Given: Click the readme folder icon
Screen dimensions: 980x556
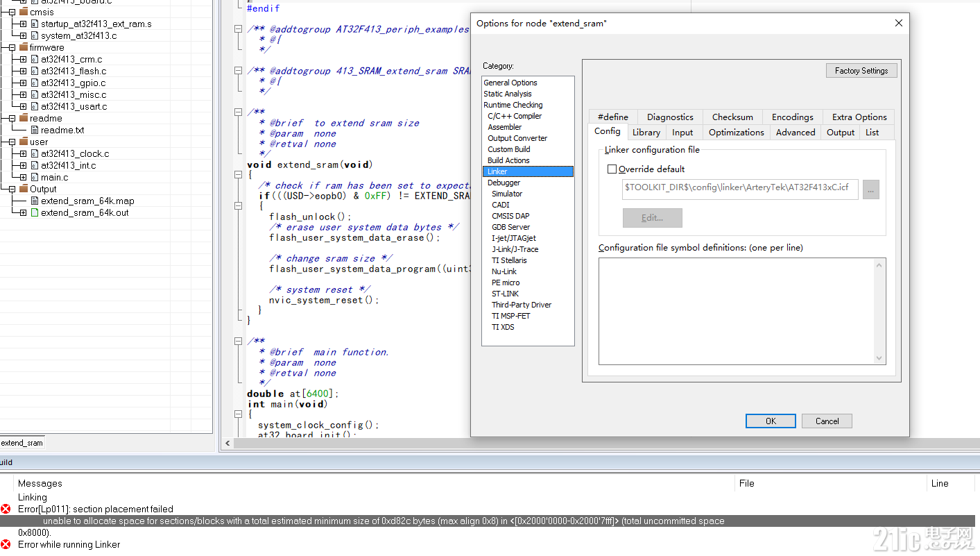Looking at the screenshot, I should point(24,118).
